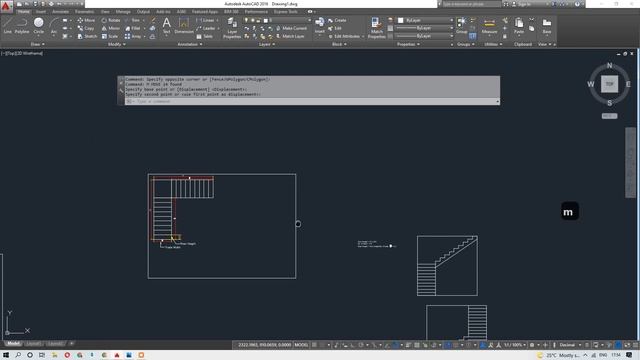This screenshot has width=640, height=360.
Task: Click the viewport controls label top-left
Action: [22, 53]
